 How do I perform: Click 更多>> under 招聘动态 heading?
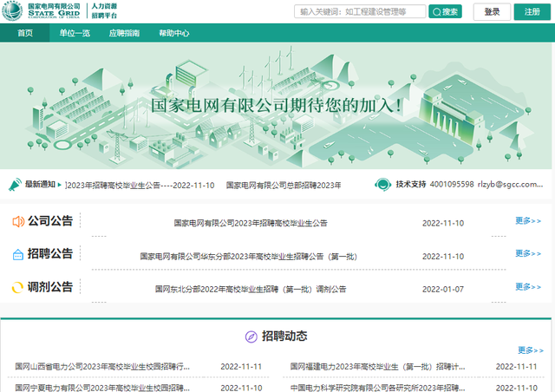(531, 350)
